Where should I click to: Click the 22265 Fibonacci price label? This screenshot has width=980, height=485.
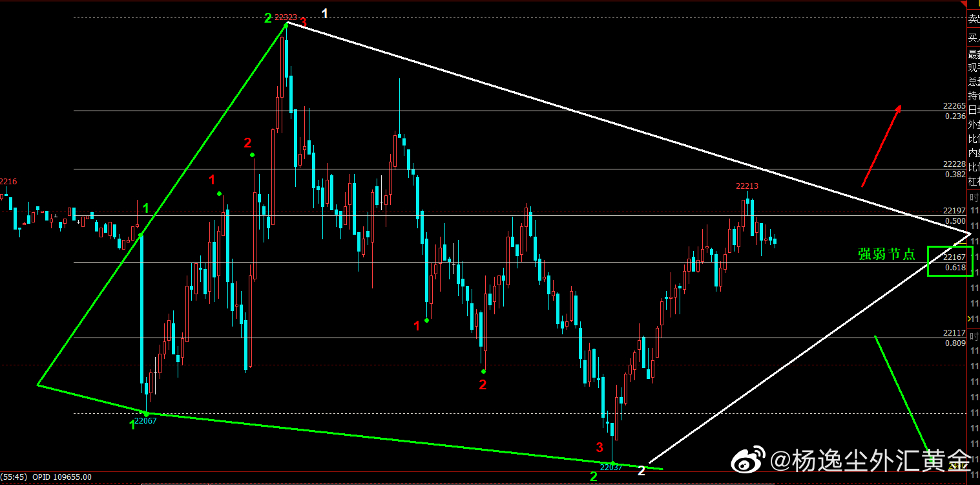pyautogui.click(x=954, y=106)
